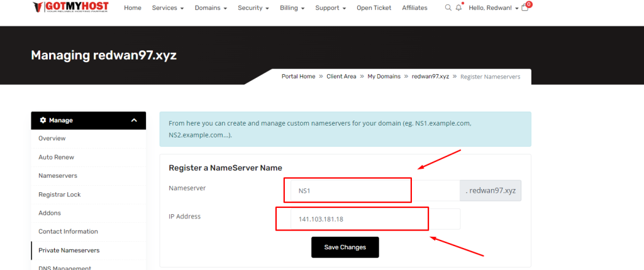Viewport: 644px width, 270px height.
Task: Open the Security dropdown menu
Action: [x=253, y=8]
